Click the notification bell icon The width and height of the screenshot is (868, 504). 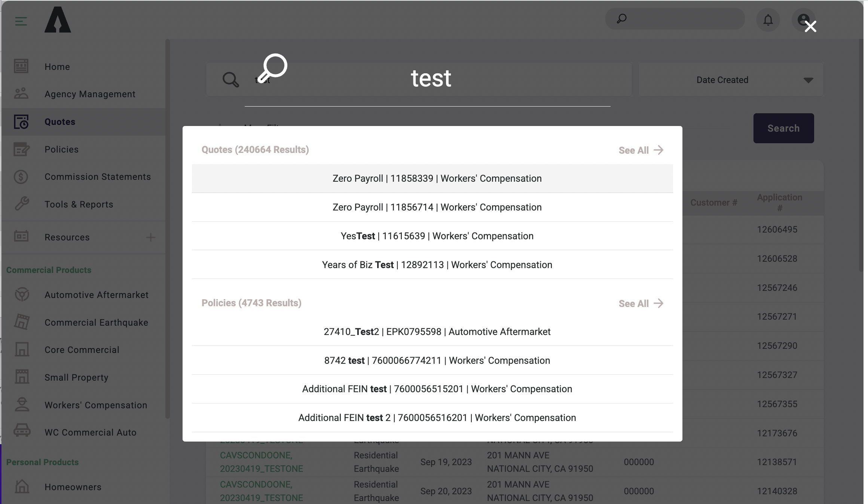click(x=768, y=19)
